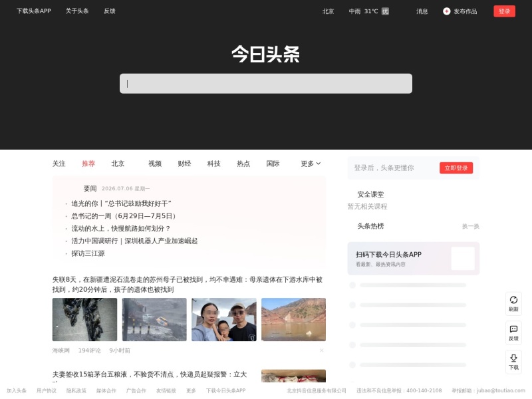
Task: Open the family photo thumbnail
Action: (x=224, y=319)
